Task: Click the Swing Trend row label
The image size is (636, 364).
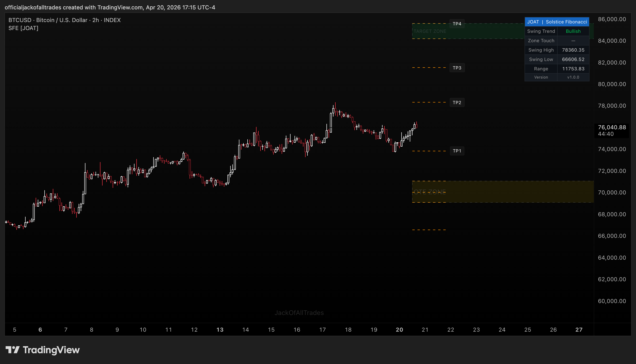Action: pyautogui.click(x=541, y=31)
